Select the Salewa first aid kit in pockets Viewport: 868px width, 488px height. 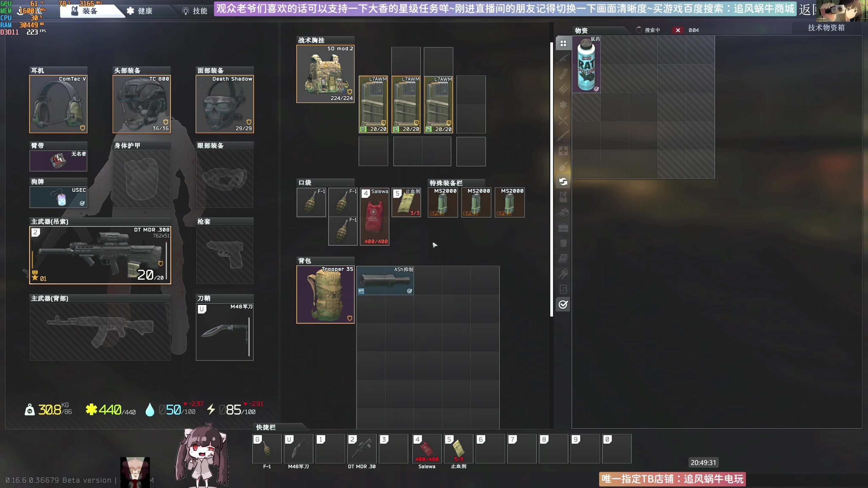pos(374,217)
